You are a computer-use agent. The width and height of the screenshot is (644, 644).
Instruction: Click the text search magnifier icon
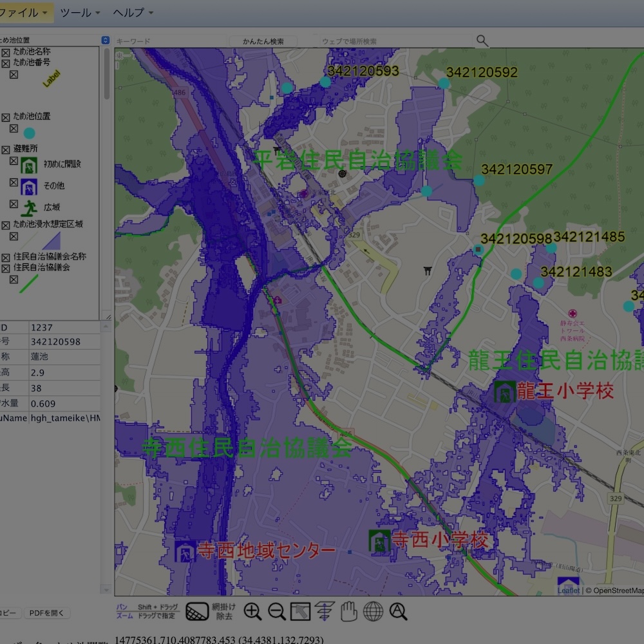click(398, 611)
